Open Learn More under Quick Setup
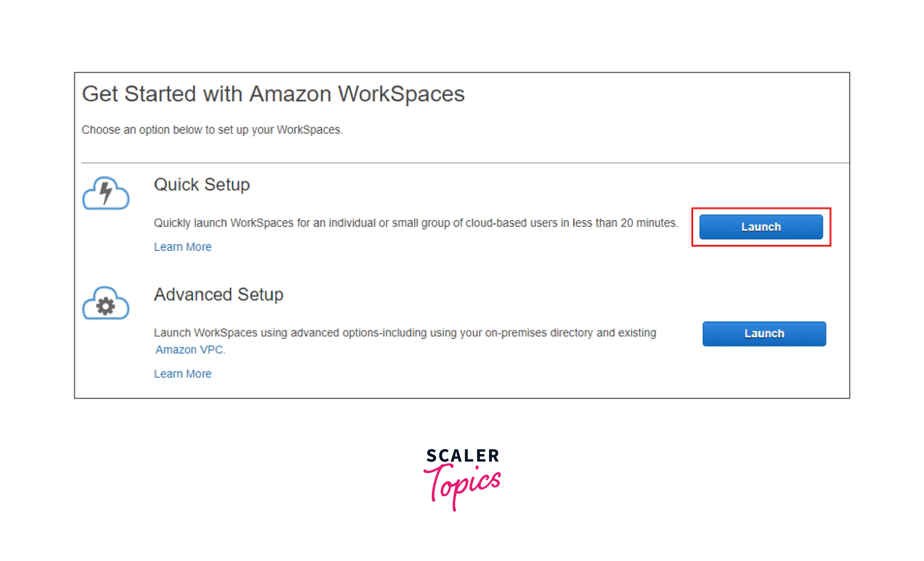Viewport: 924px width, 561px height. 183,247
